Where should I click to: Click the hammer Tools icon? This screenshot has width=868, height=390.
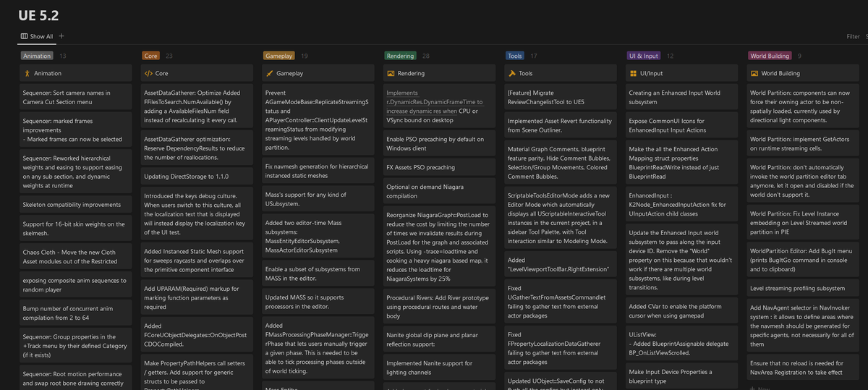[512, 73]
